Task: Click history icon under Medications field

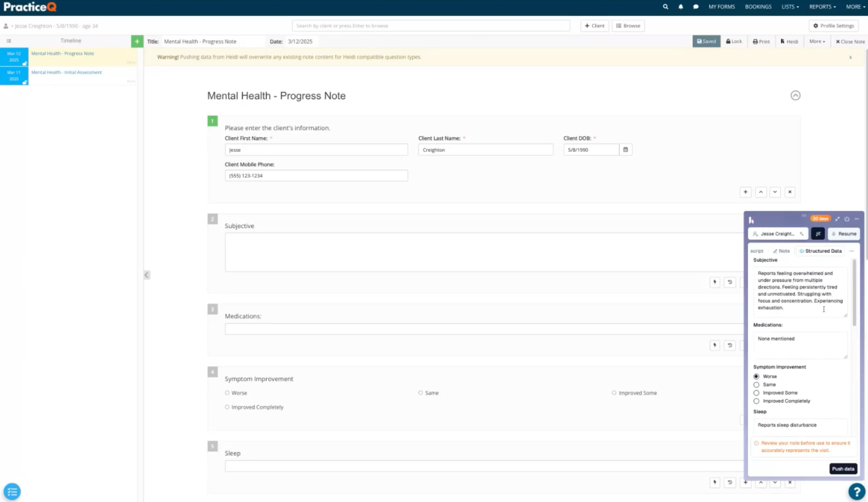Action: pyautogui.click(x=730, y=345)
